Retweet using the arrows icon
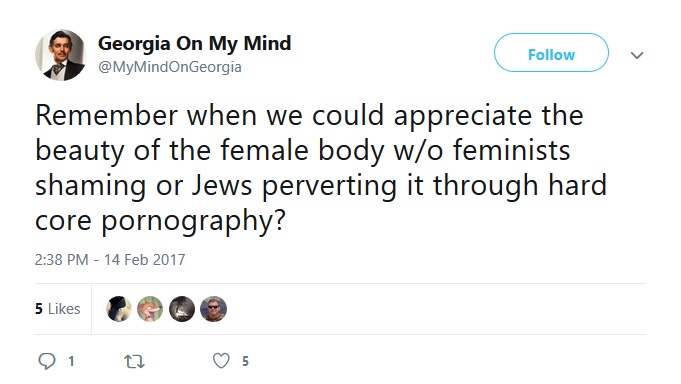681x384 pixels. (134, 361)
